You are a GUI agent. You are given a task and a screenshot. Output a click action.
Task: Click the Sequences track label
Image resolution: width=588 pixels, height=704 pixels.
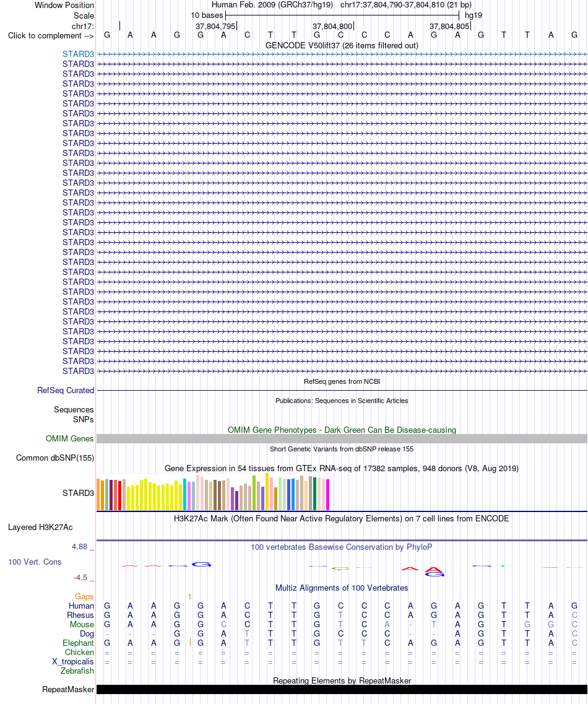coord(74,409)
